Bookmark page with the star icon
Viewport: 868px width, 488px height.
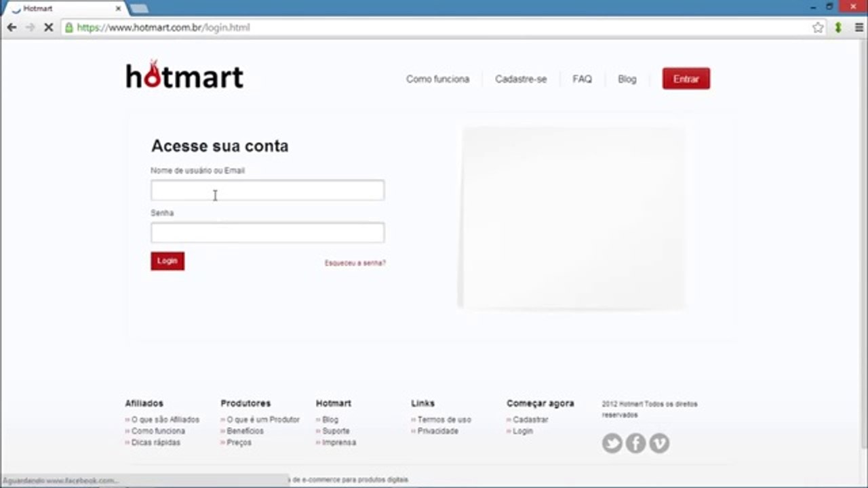[x=818, y=28]
